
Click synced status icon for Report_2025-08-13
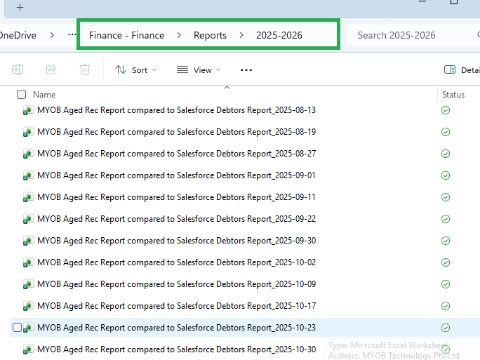[446, 110]
